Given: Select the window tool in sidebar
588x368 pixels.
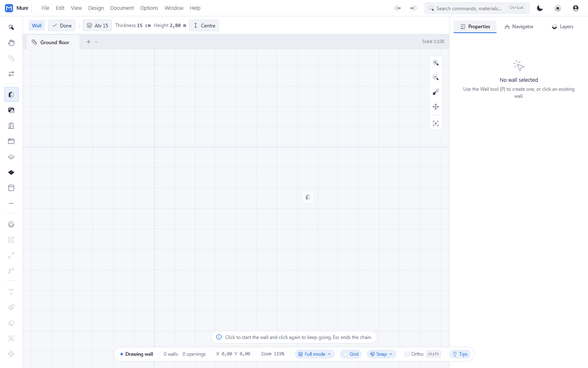Looking at the screenshot, I should (11, 141).
